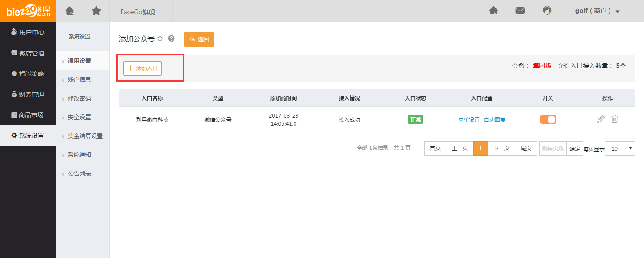Viewport: 644px width, 258px height.
Task: Open the FaceGo旗舰 tab
Action: pyautogui.click(x=138, y=12)
